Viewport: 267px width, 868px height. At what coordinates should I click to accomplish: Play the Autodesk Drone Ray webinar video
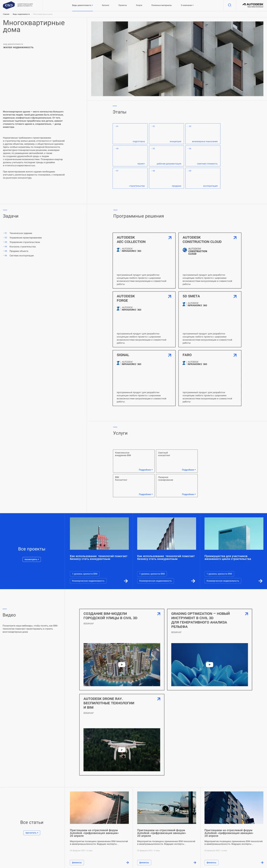tap(122, 749)
